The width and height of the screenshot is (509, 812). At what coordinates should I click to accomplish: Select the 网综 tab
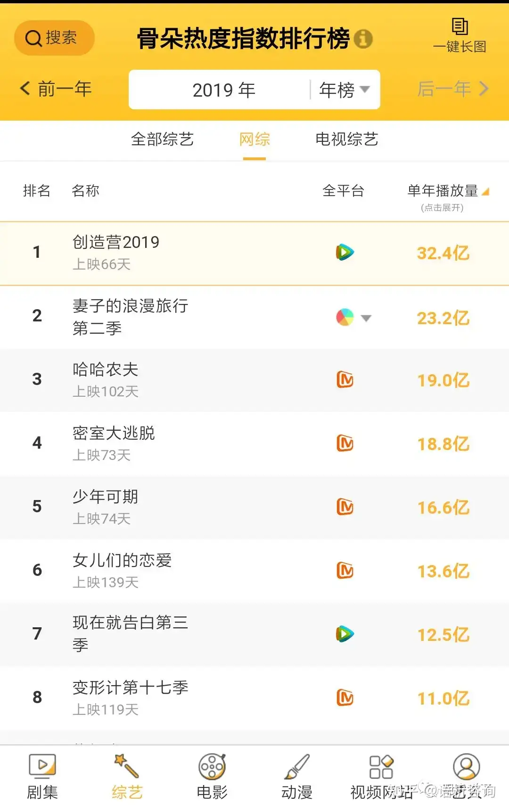click(x=254, y=139)
